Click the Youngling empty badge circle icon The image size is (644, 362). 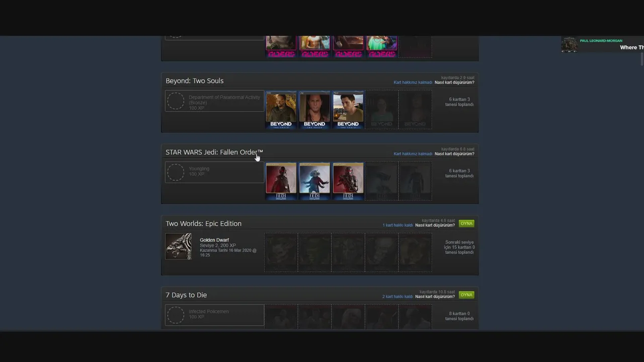point(176,172)
